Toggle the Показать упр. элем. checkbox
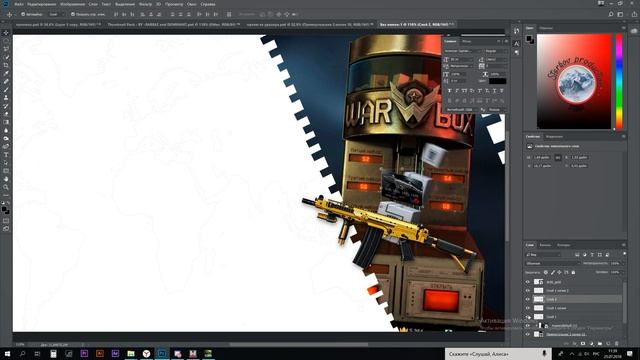Image resolution: width=640 pixels, height=360 pixels. click(73, 14)
